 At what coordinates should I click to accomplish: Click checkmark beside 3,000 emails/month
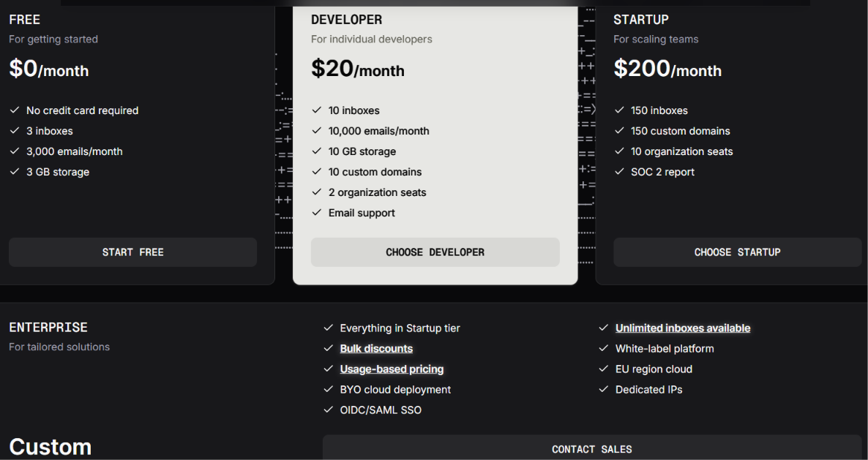(15, 151)
